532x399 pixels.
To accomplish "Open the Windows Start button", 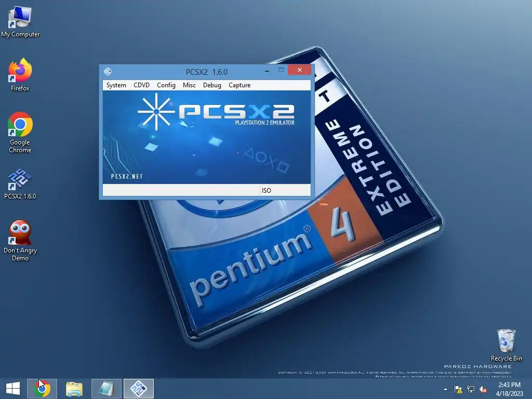I will [13, 389].
